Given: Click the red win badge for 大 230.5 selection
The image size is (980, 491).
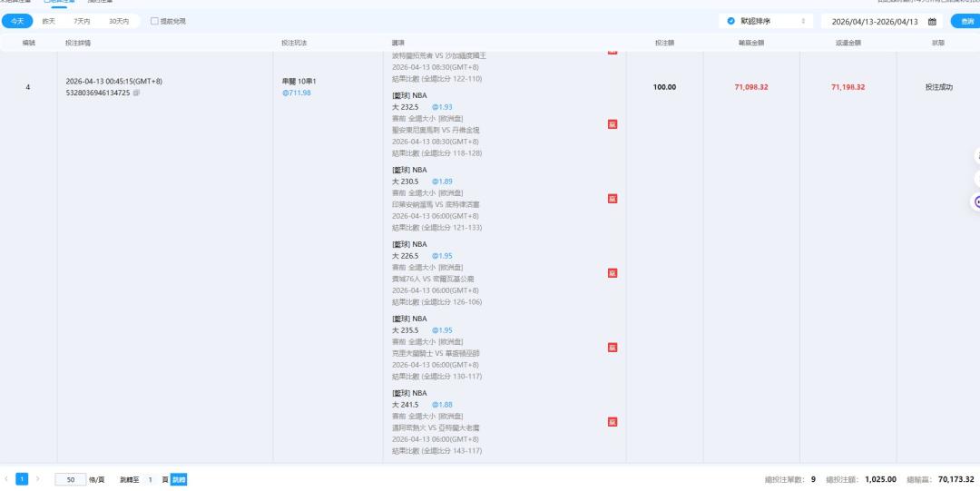Looking at the screenshot, I should (612, 199).
